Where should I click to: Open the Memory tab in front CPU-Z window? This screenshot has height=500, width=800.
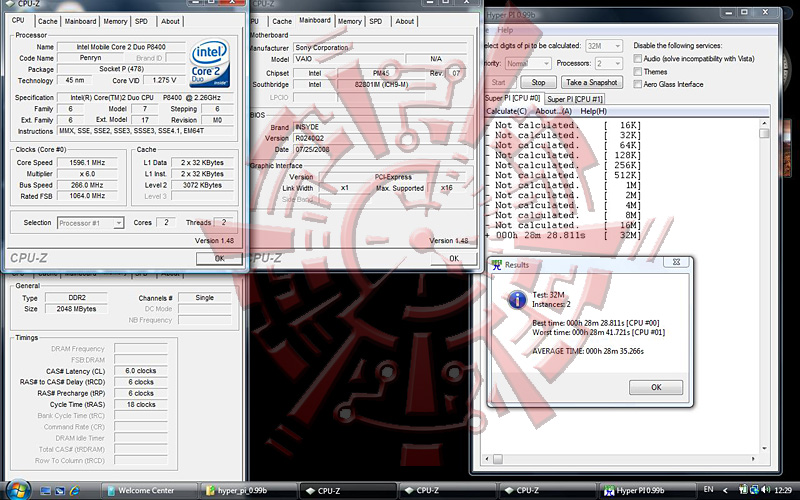point(115,21)
